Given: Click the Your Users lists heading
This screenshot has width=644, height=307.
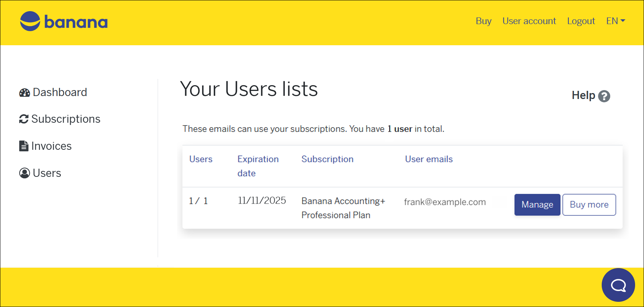Looking at the screenshot, I should (x=249, y=89).
